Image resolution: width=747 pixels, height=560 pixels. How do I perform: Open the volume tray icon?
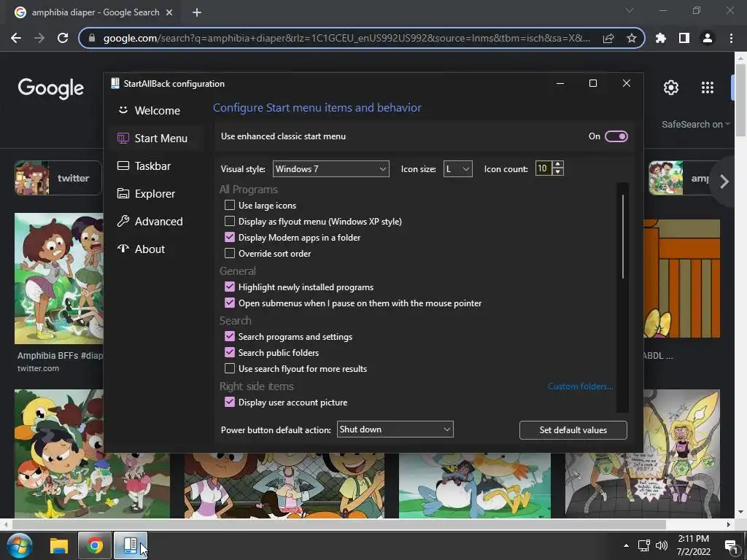point(661,545)
